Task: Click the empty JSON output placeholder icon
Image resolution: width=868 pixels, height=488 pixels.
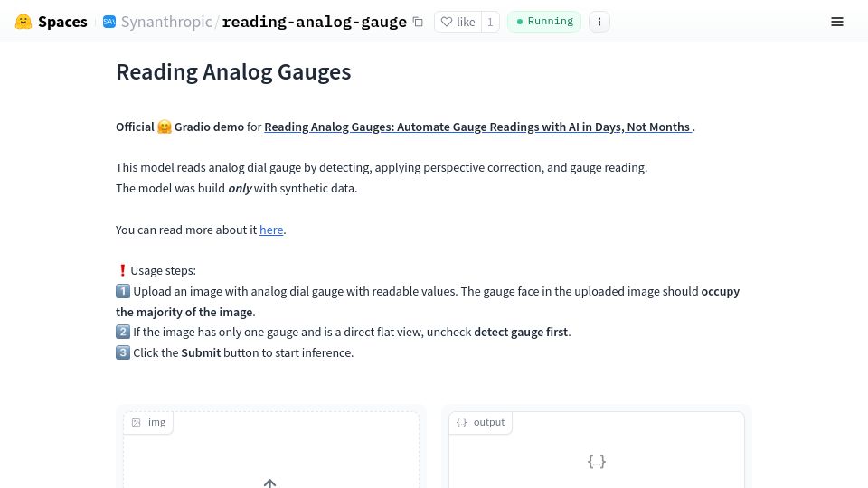Action: (597, 462)
